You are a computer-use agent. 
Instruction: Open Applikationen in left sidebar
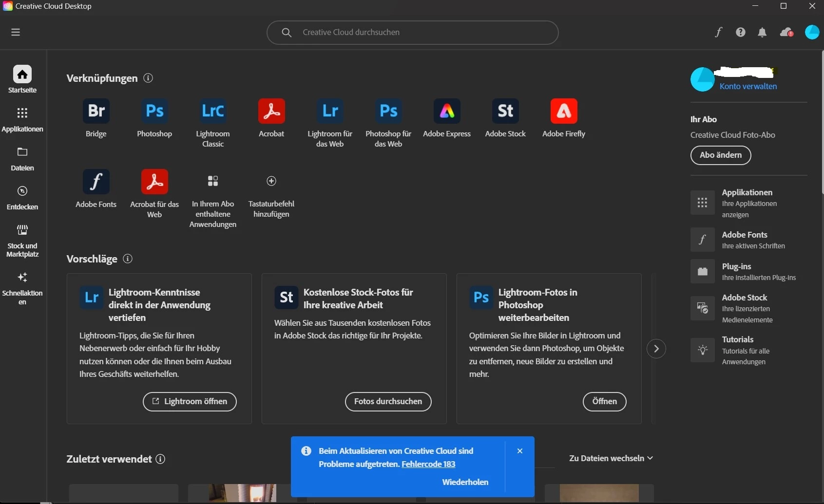22,119
